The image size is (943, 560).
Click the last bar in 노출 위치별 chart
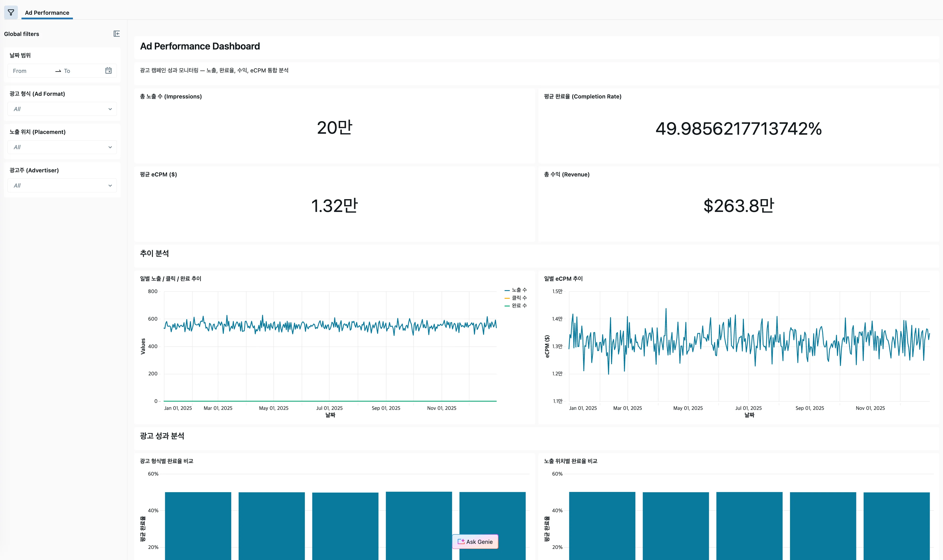pyautogui.click(x=896, y=526)
